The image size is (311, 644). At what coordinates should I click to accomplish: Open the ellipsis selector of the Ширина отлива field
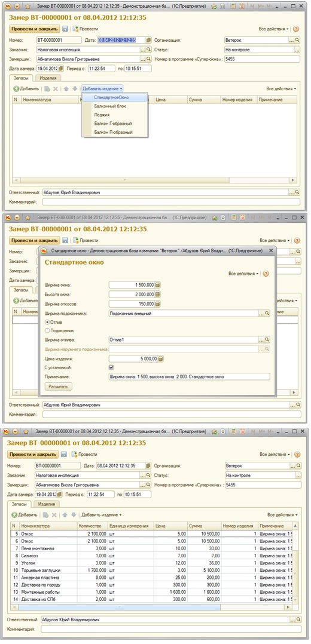(x=261, y=340)
